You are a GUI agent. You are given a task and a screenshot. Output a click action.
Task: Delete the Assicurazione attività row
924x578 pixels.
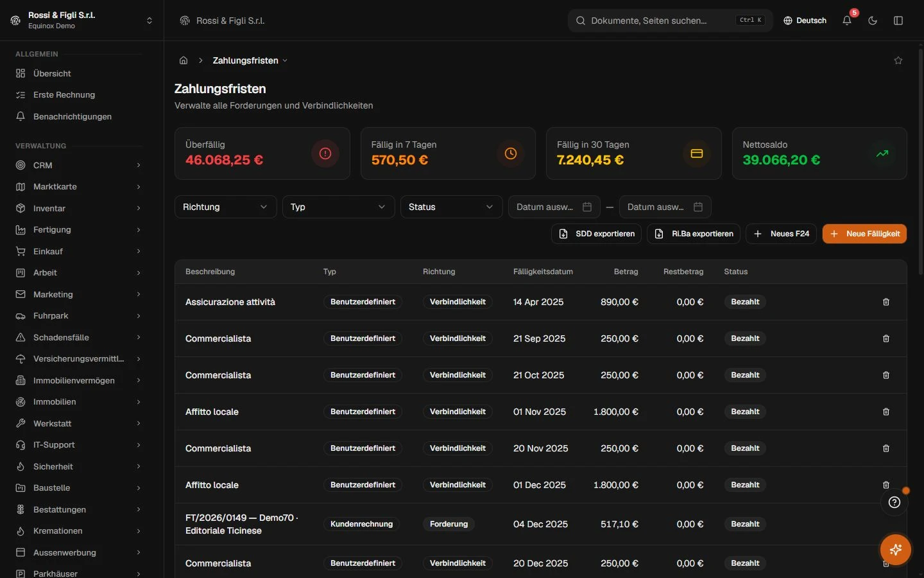[886, 302]
